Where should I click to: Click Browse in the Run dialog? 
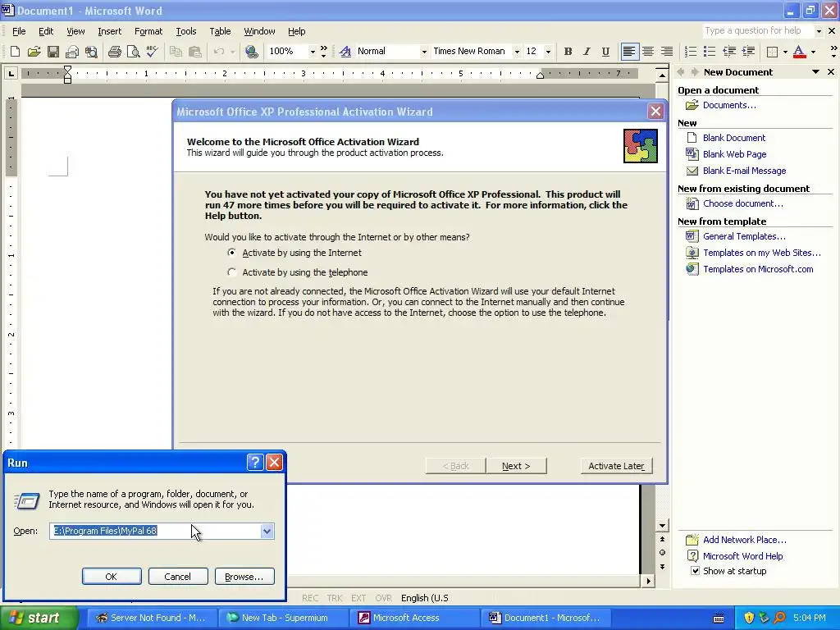pyautogui.click(x=244, y=577)
